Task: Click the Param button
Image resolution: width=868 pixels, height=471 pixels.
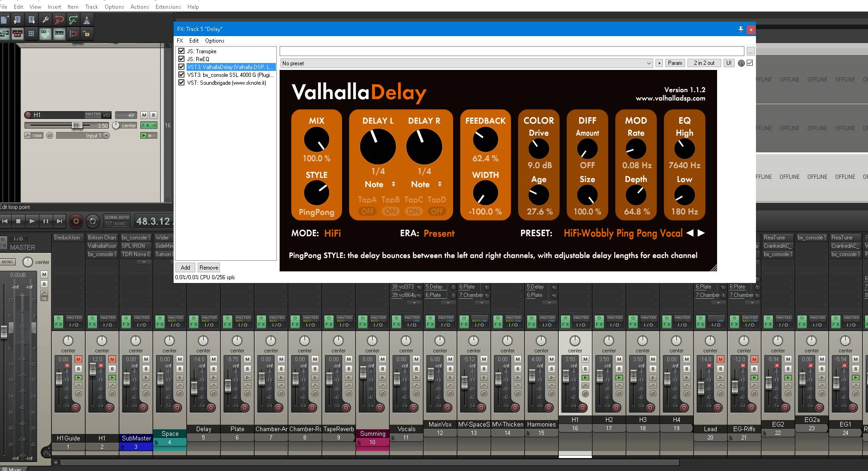Action: [675, 63]
